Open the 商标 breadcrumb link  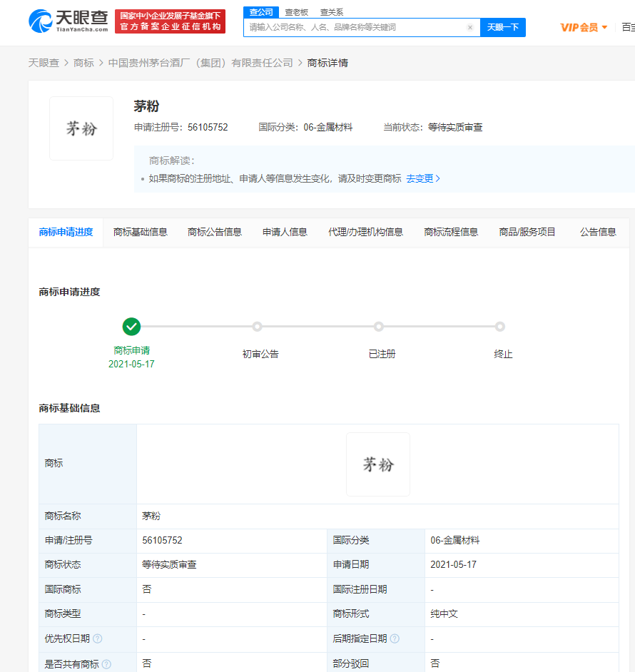83,63
